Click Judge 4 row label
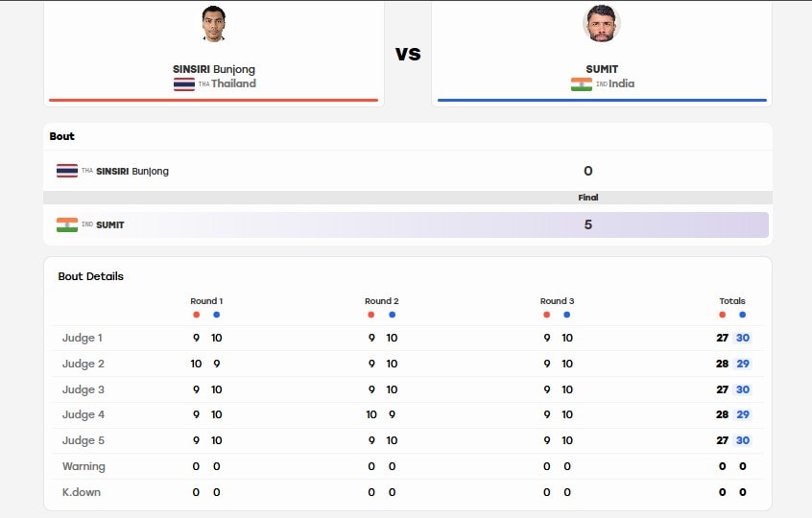Screen dimensions: 812x518 click(x=84, y=414)
